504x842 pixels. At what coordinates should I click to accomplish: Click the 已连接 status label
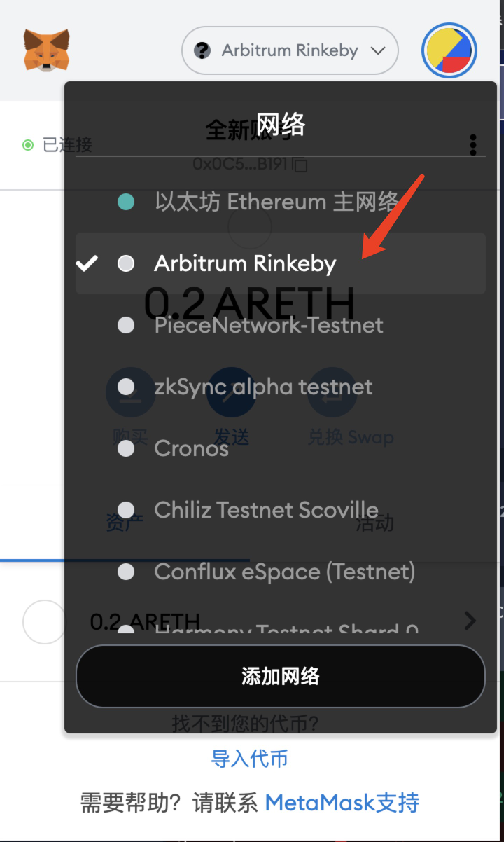tap(67, 145)
